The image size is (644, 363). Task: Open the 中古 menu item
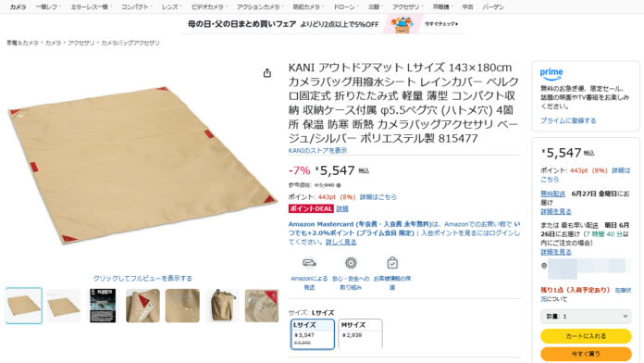pos(467,7)
